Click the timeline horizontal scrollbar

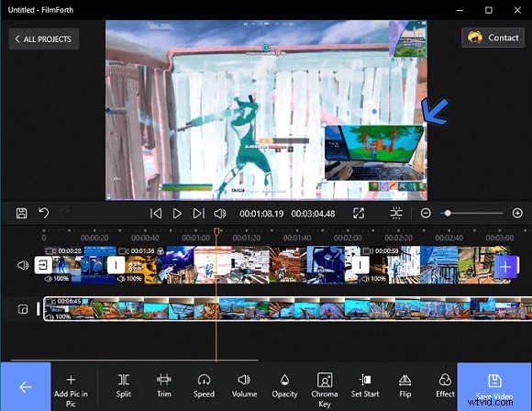[135, 361]
